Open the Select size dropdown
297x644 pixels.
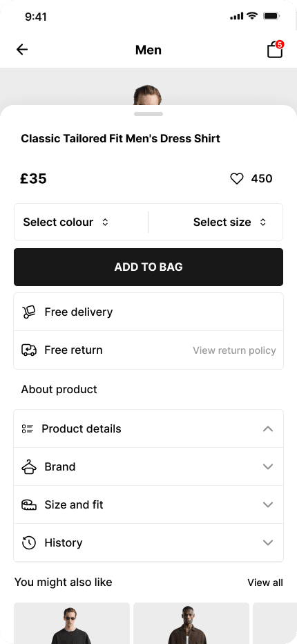click(216, 222)
